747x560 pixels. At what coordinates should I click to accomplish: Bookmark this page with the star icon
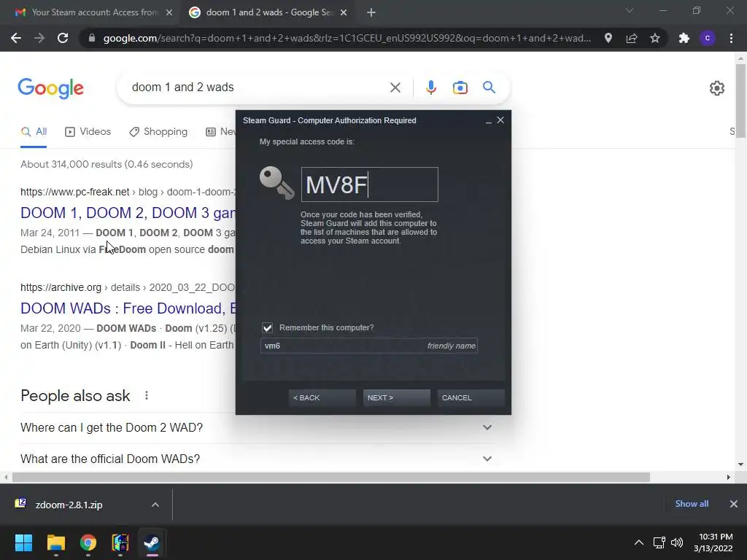pos(655,38)
